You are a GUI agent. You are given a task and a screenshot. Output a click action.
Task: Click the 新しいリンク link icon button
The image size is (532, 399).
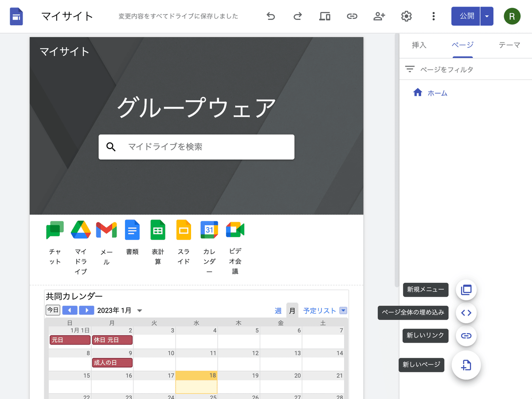tap(466, 336)
